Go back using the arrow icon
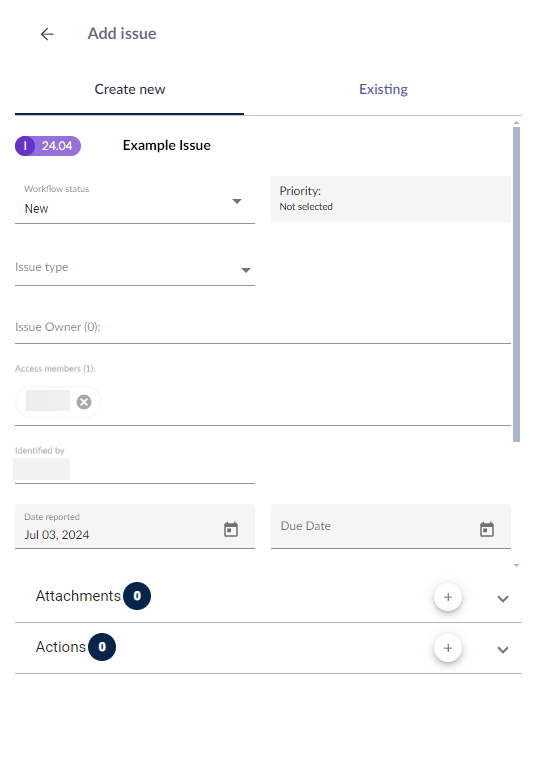 tap(47, 34)
